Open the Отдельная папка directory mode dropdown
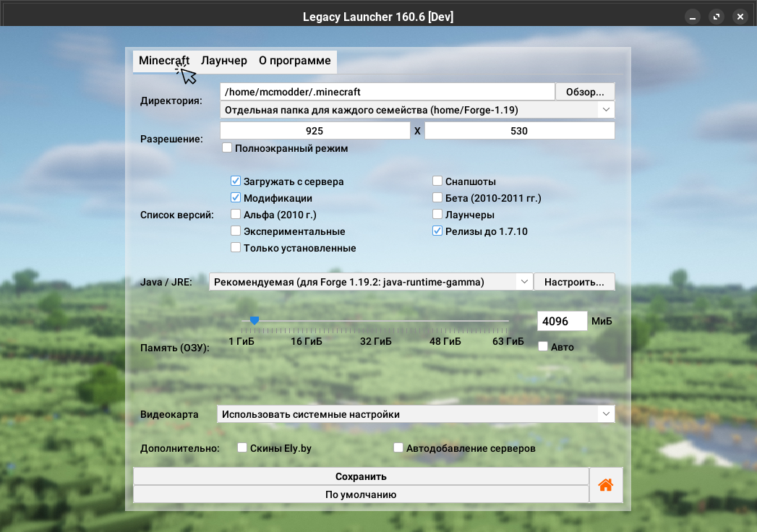This screenshot has width=757, height=532. [x=417, y=110]
